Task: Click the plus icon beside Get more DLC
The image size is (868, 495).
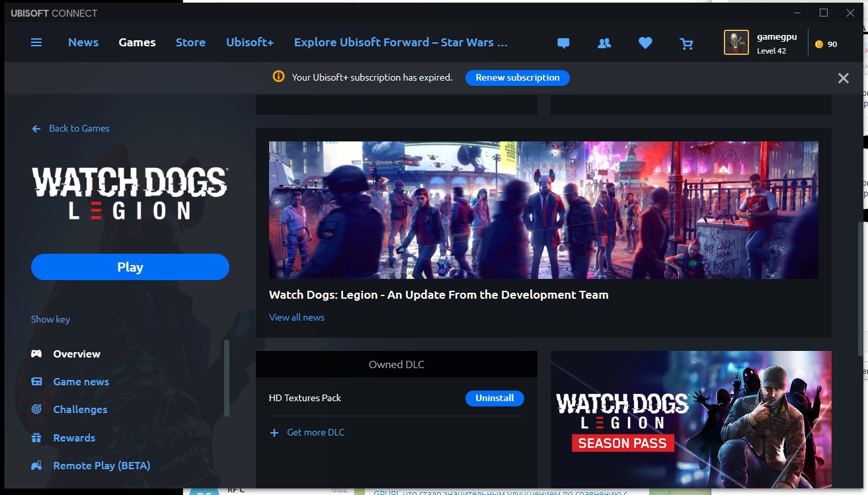Action: pyautogui.click(x=274, y=433)
